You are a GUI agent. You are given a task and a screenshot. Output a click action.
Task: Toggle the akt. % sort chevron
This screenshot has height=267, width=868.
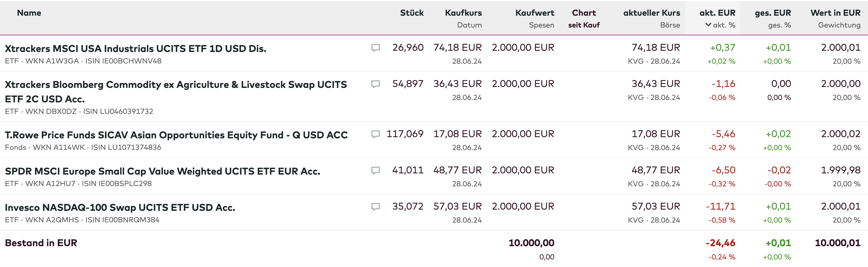click(708, 25)
